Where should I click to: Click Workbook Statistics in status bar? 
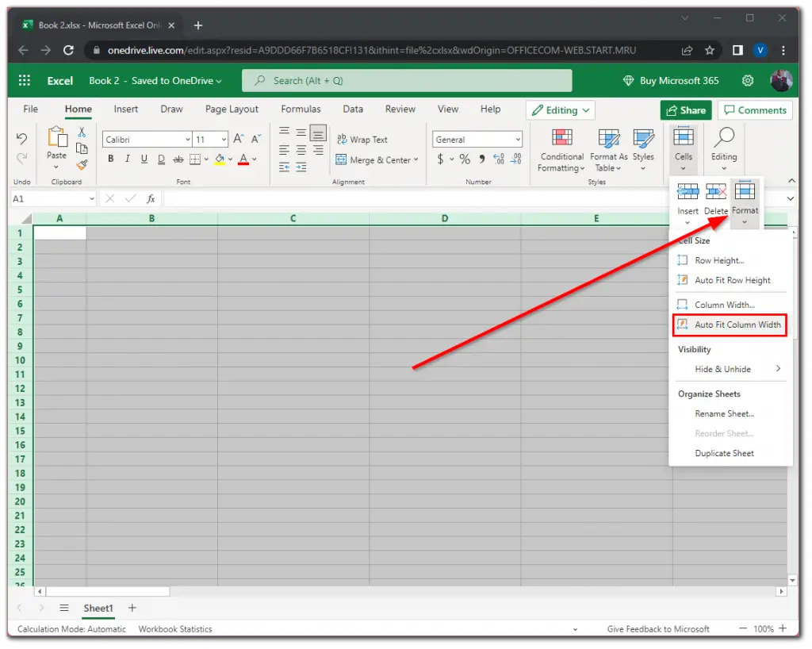(175, 629)
